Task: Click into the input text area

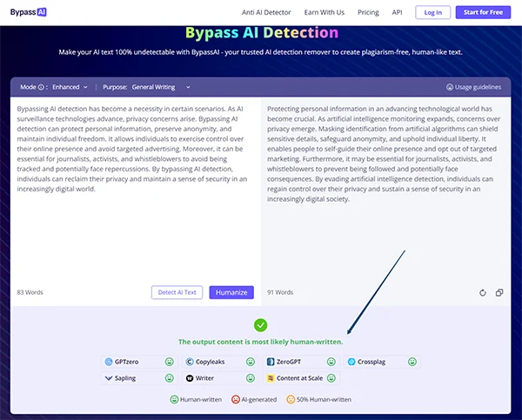Action: pos(136,191)
